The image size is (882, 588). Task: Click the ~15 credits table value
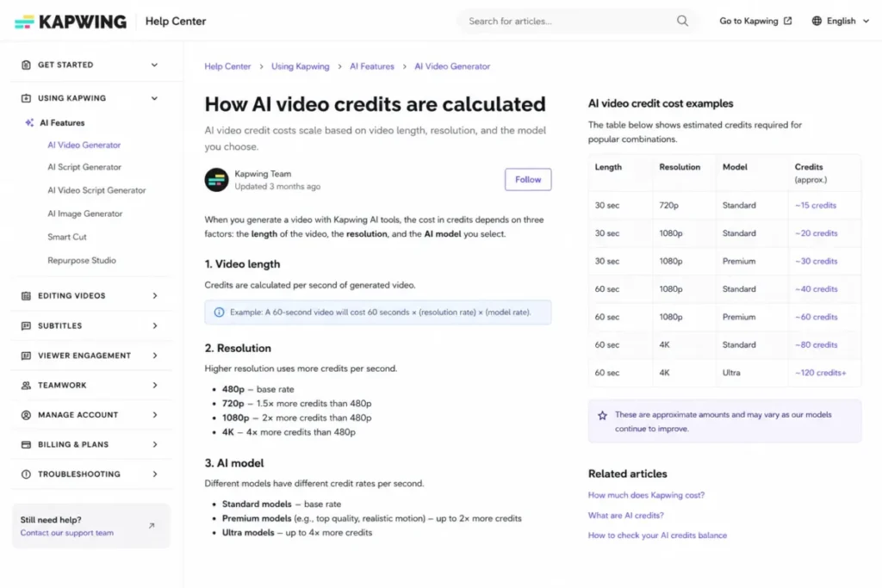coord(815,205)
